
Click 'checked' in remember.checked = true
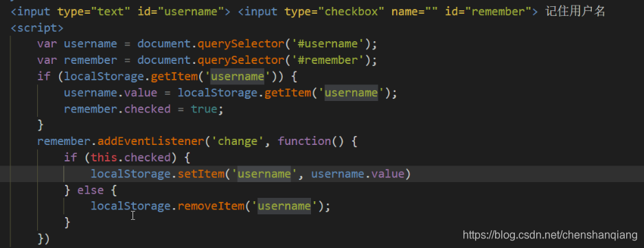(147, 109)
